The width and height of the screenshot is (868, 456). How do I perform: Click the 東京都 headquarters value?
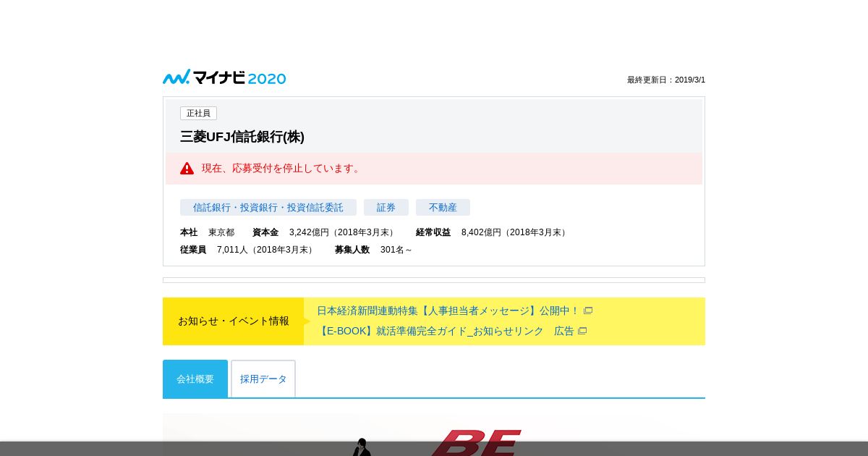click(x=221, y=232)
